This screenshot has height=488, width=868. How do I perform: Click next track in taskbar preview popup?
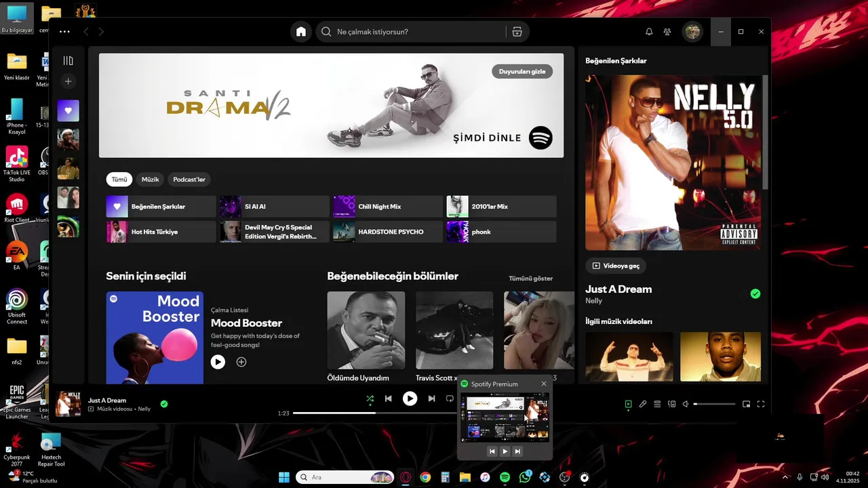click(x=517, y=451)
